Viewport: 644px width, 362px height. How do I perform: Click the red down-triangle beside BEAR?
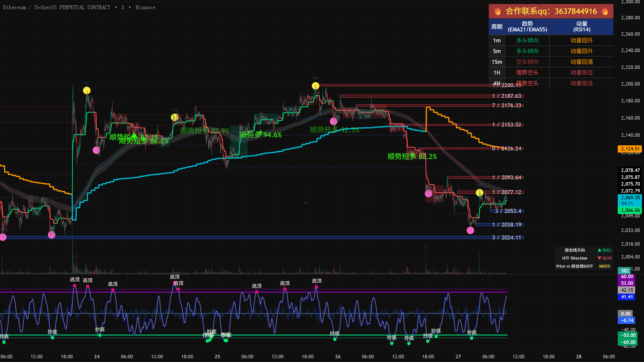coord(600,258)
